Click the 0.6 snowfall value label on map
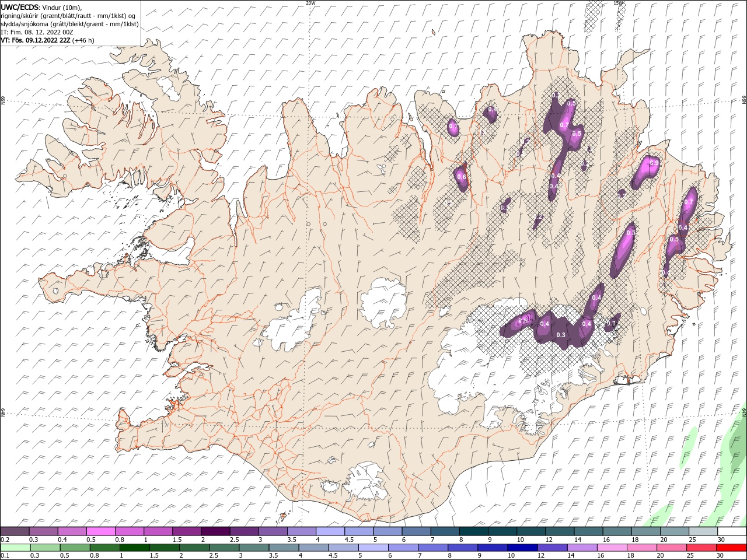This screenshot has height=560, width=747. click(x=461, y=177)
